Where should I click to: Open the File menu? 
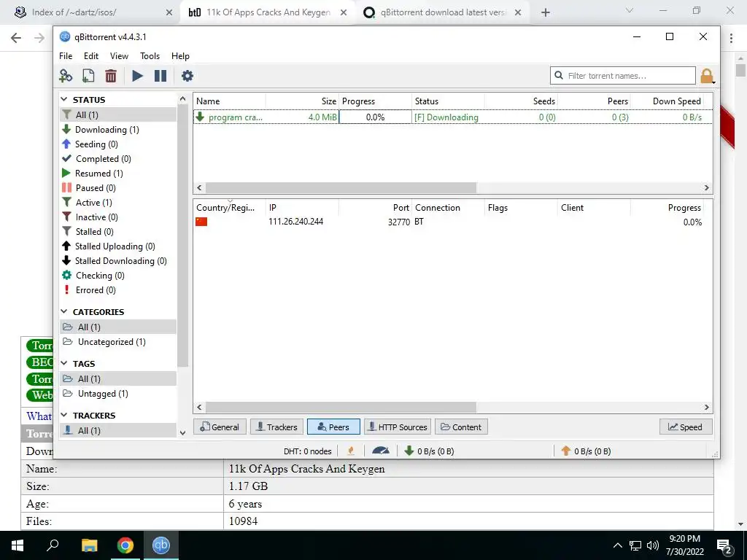coord(66,55)
